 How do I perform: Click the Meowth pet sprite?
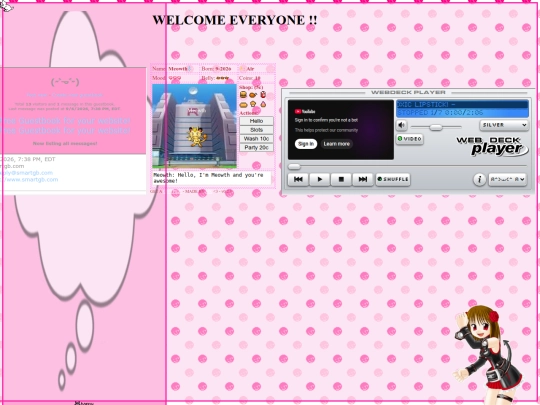pyautogui.click(x=197, y=136)
